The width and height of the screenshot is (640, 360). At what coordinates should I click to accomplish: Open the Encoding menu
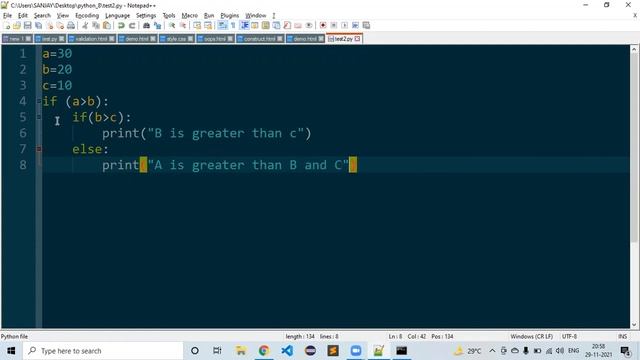(87, 16)
